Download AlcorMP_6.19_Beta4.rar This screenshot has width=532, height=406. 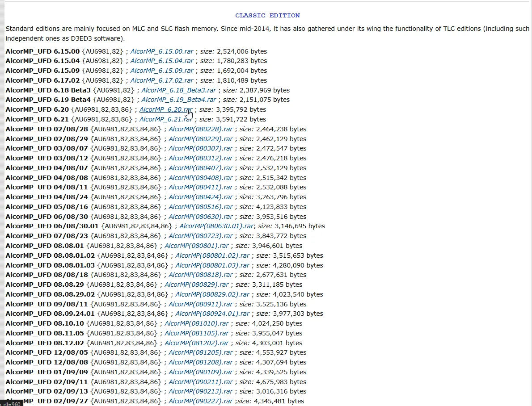178,100
